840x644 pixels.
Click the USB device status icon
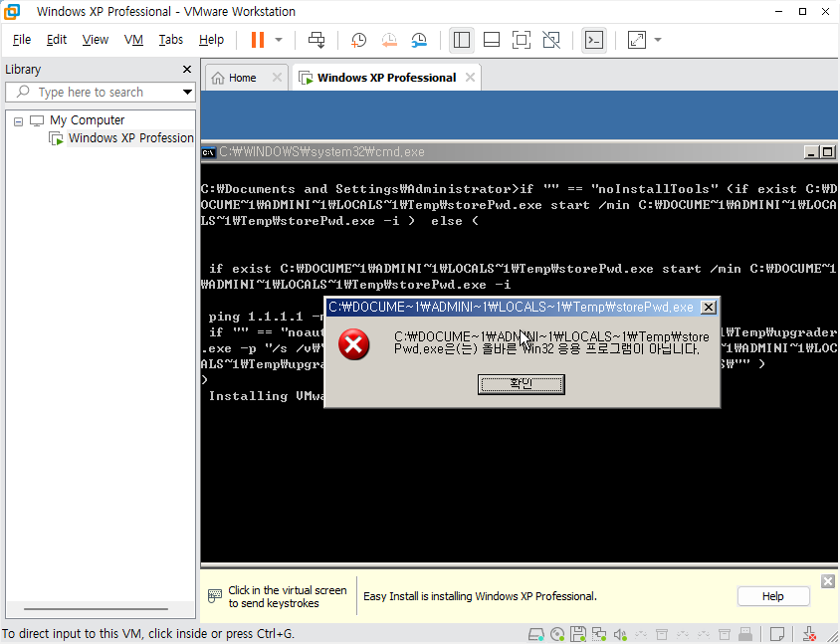pos(745,635)
